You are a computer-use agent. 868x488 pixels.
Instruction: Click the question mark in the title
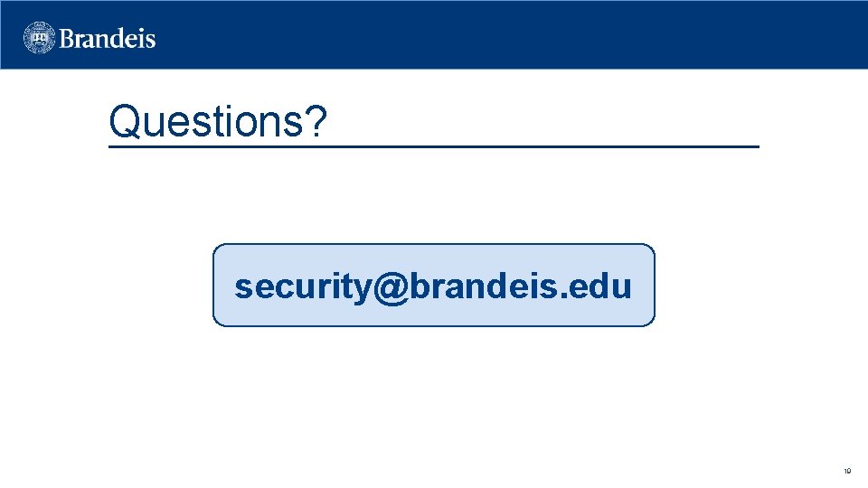tap(316, 122)
